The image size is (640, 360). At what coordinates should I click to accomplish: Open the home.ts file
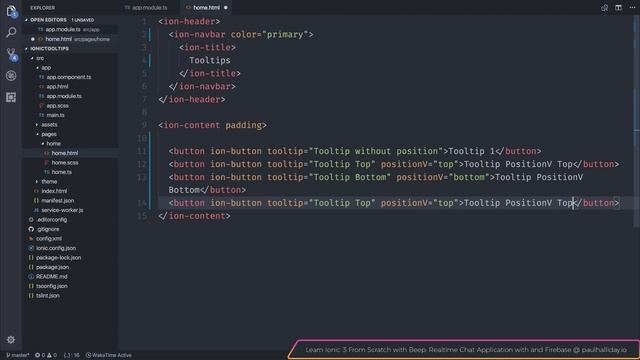coord(70,172)
